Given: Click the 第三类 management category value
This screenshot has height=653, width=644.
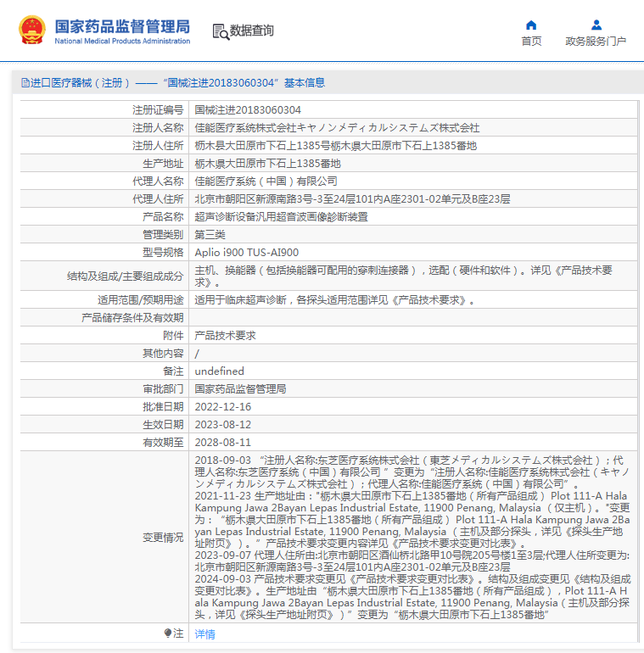Looking at the screenshot, I should click(x=210, y=235).
